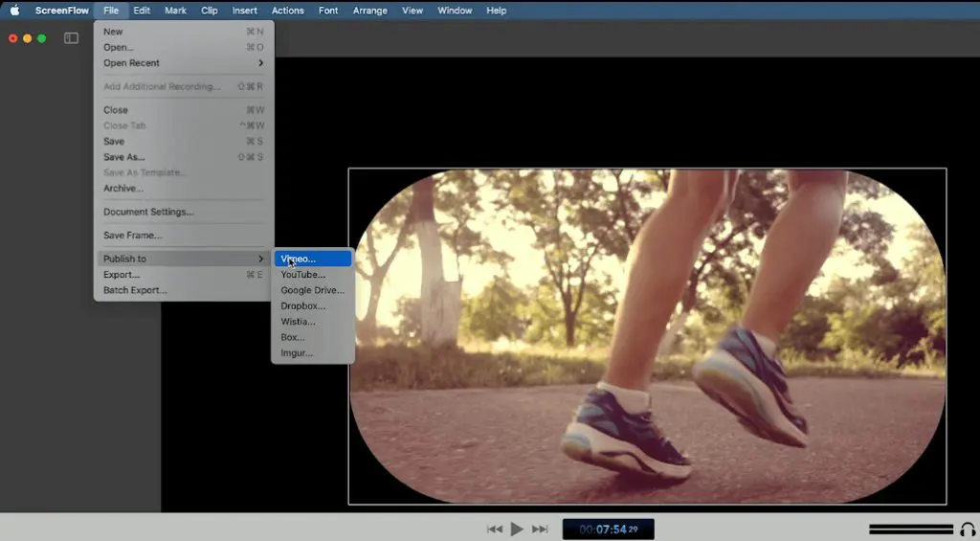
Task: Open the Edit menu
Action: pyautogui.click(x=142, y=10)
